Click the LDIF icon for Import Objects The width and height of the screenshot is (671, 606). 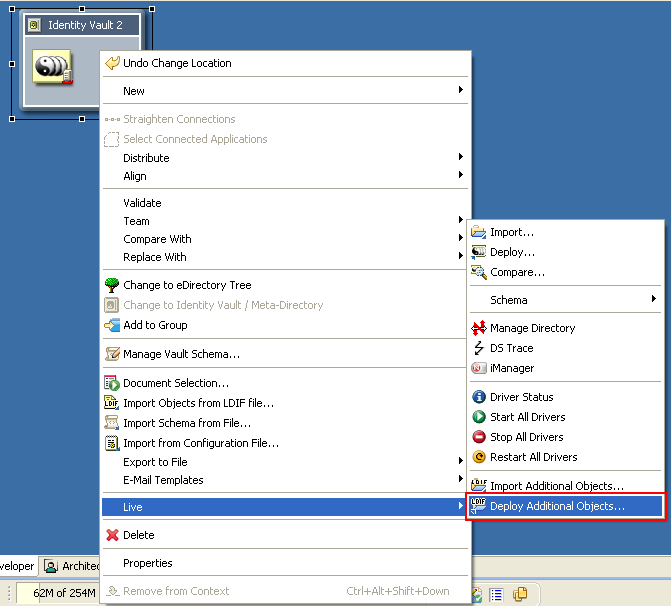click(x=111, y=403)
